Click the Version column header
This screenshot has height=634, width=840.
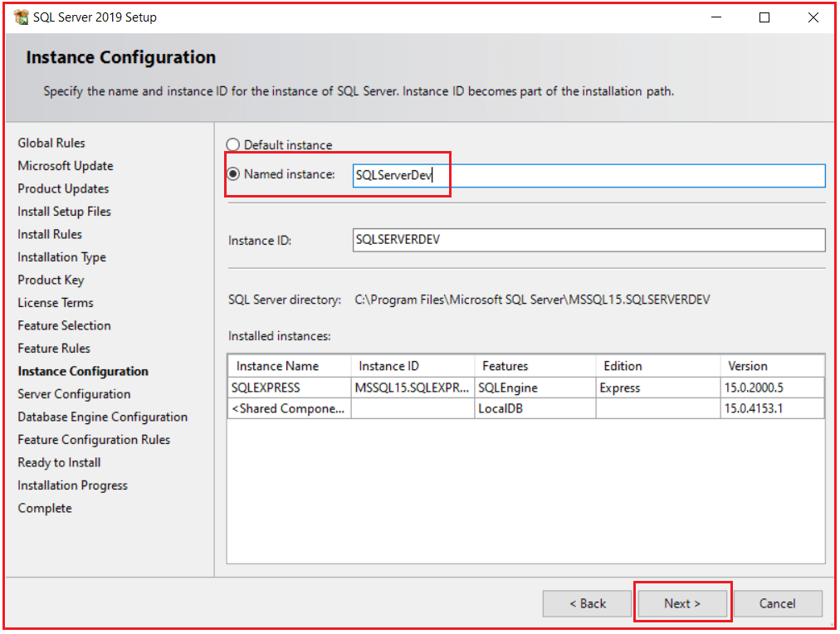[772, 366]
